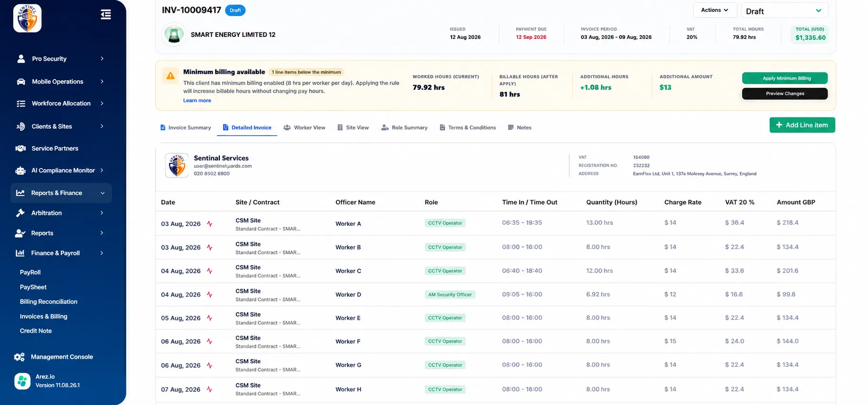Click the activity pulse icon for Worker H row
The height and width of the screenshot is (405, 868).
pos(209,390)
